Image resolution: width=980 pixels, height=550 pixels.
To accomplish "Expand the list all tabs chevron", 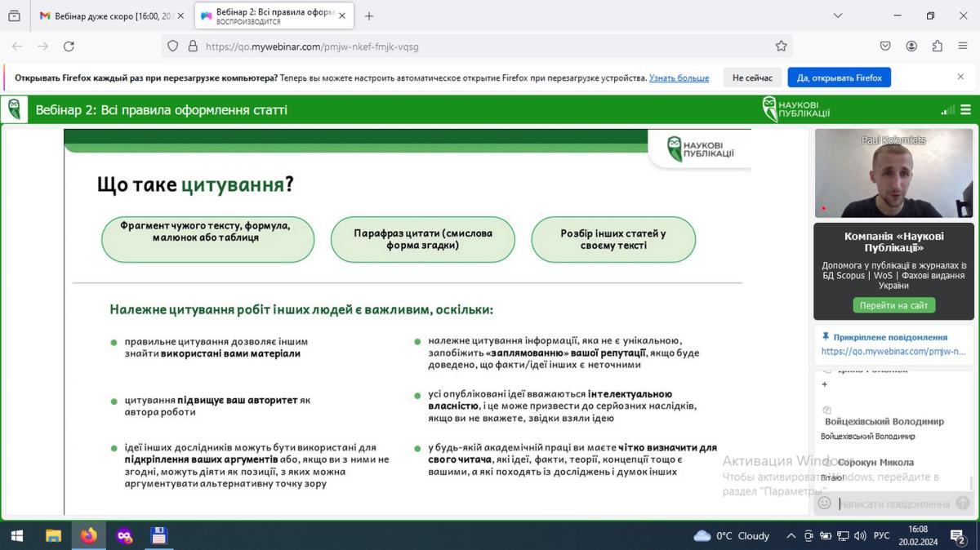I will pyautogui.click(x=838, y=16).
